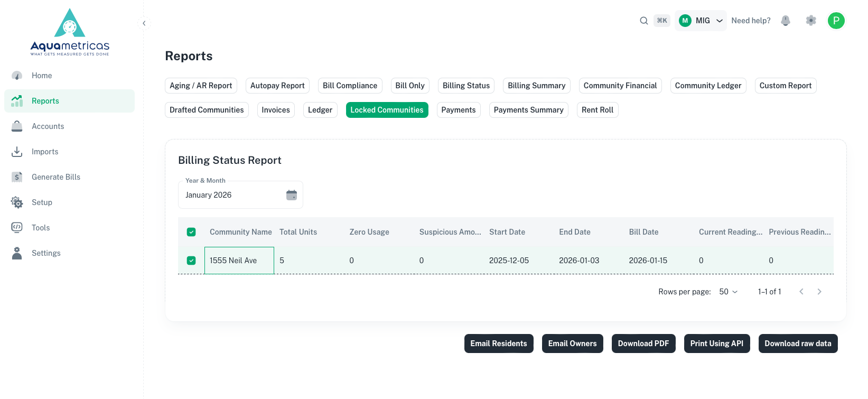Select the Billing Summary tab
The height and width of the screenshot is (399, 868).
click(x=536, y=86)
